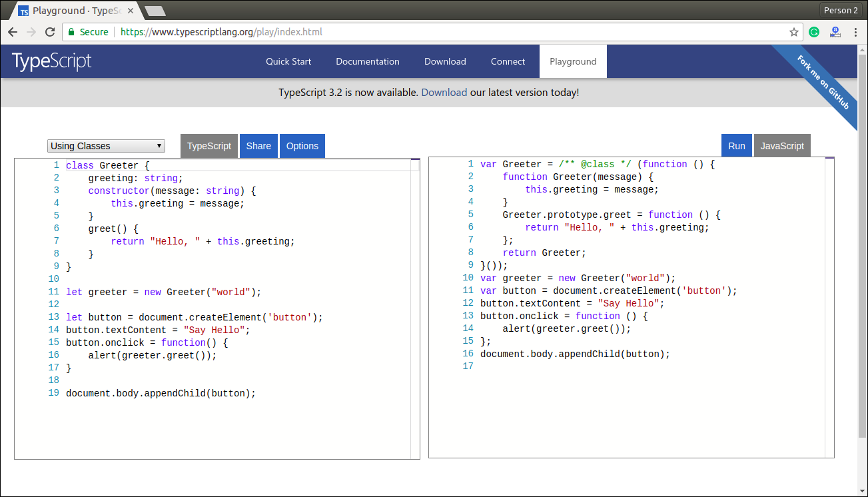
Task: Click 'return Greeter;' in JavaScript output
Action: click(544, 252)
